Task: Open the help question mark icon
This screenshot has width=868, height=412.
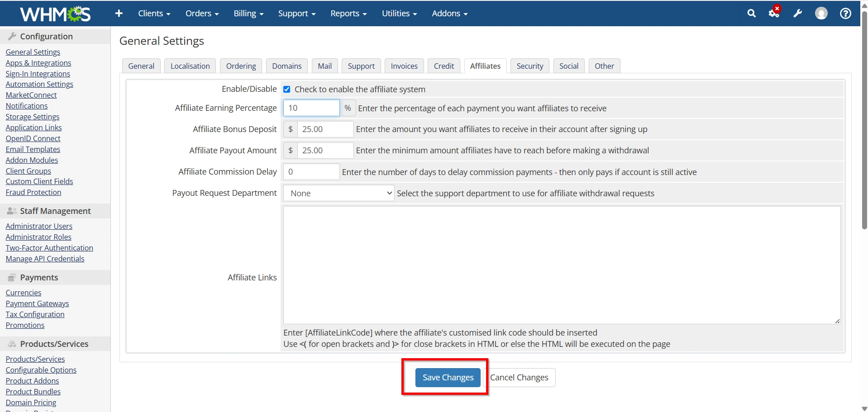Action: pos(845,14)
